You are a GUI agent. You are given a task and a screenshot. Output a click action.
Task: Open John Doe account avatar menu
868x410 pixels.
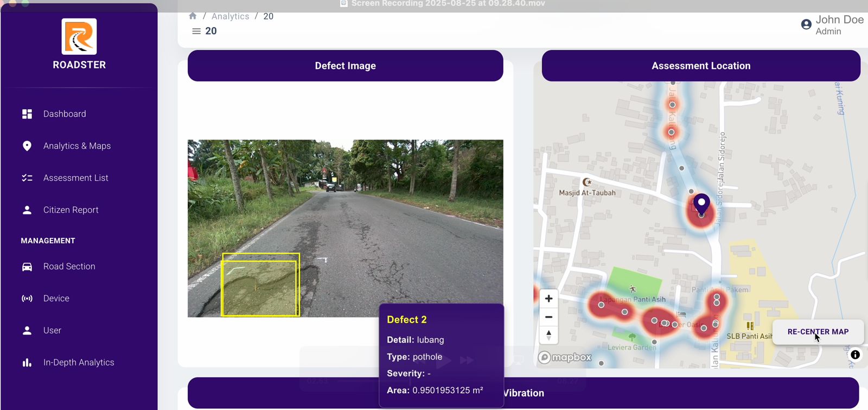(x=806, y=24)
